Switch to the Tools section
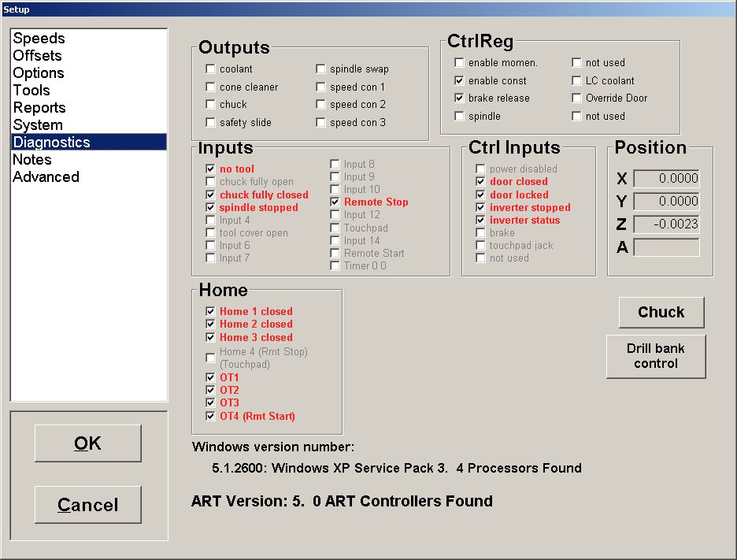The width and height of the screenshot is (737, 560). [x=31, y=91]
